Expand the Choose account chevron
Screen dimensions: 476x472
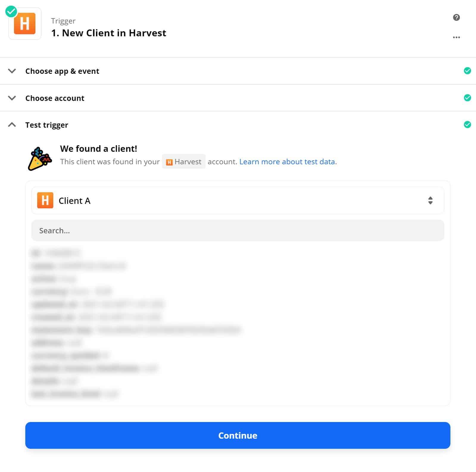12,98
